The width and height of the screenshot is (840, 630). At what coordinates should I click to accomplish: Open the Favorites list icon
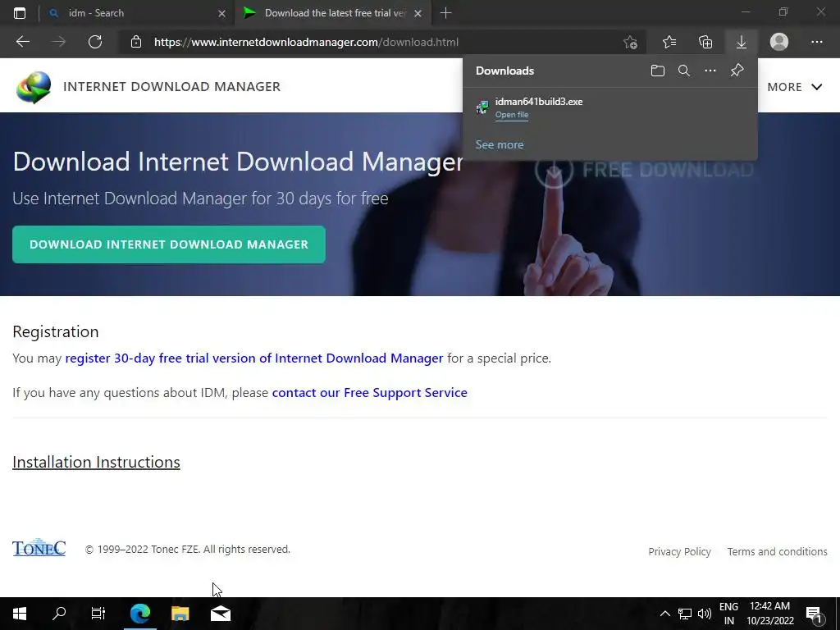669,42
